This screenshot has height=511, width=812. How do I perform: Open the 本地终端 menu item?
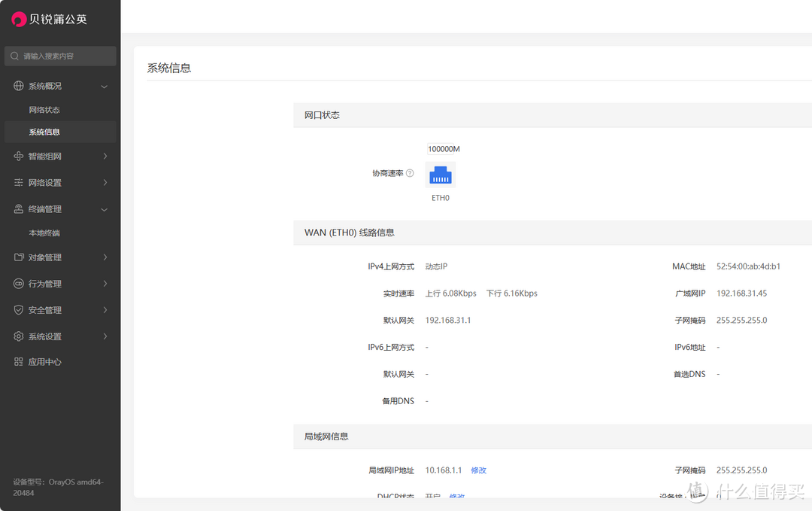(x=44, y=233)
